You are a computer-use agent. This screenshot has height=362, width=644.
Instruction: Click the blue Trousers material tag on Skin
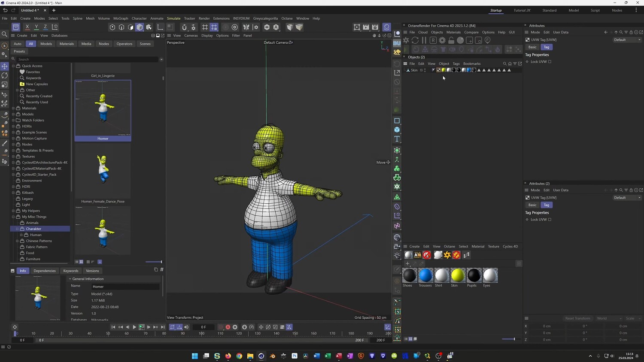tap(468, 70)
